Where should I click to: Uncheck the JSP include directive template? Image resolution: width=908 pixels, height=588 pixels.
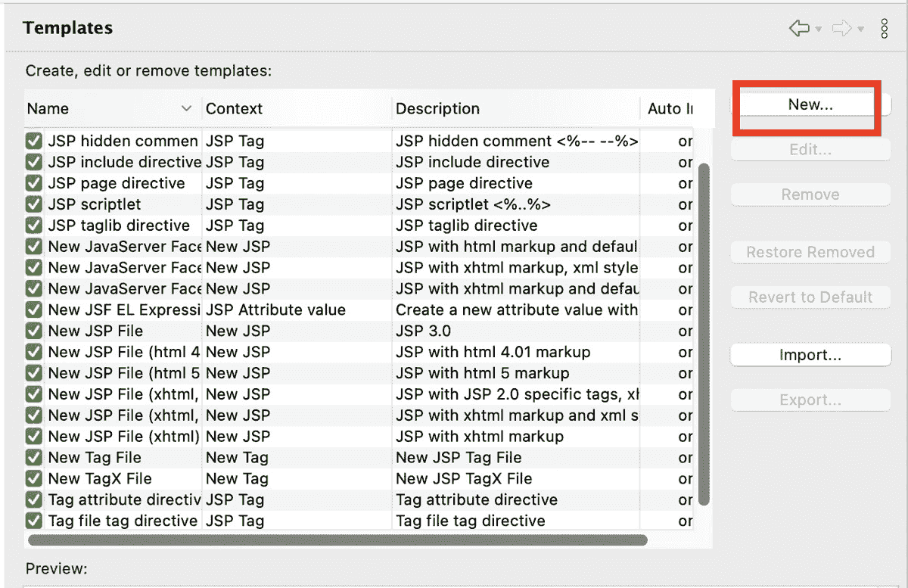[33, 162]
